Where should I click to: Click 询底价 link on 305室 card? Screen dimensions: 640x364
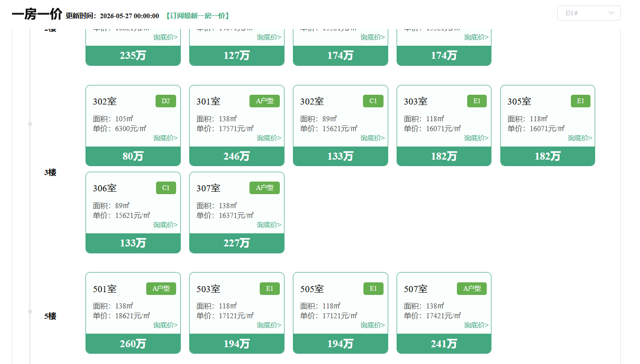pyautogui.click(x=580, y=138)
